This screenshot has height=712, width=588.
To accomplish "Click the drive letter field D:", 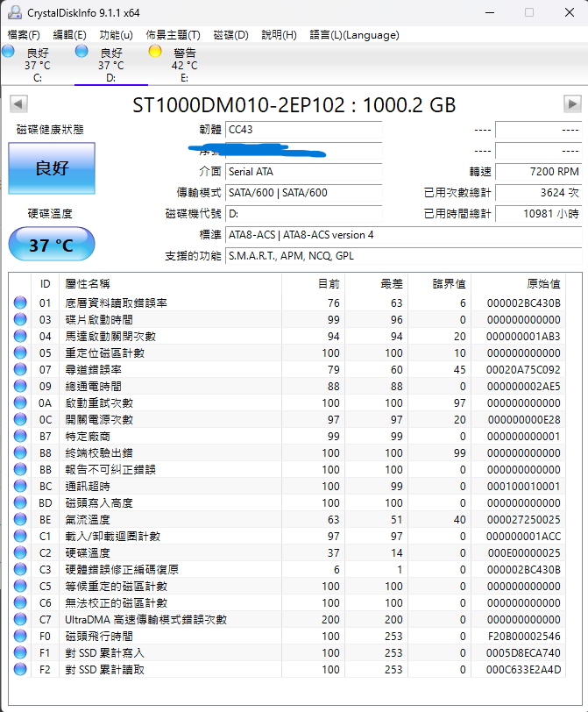I will [303, 214].
